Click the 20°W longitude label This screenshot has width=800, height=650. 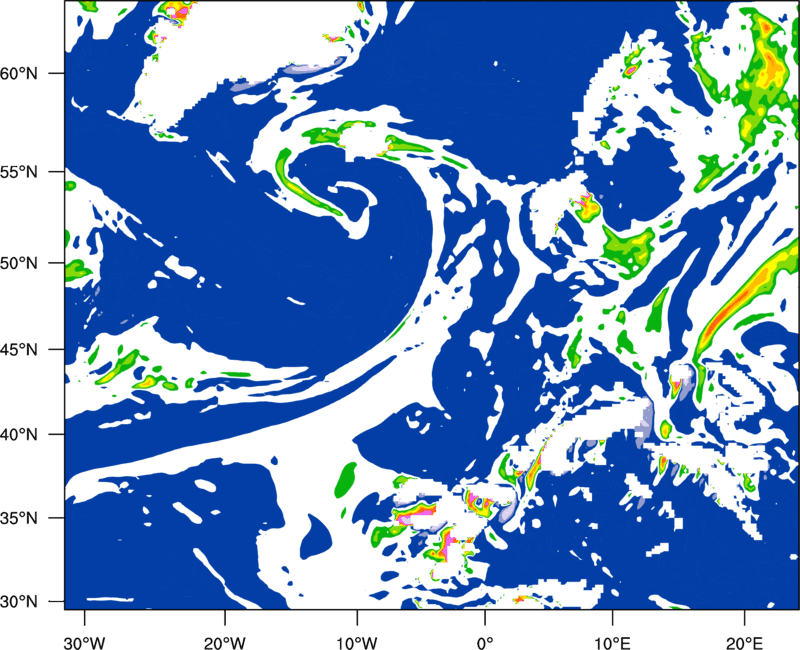click(x=225, y=643)
